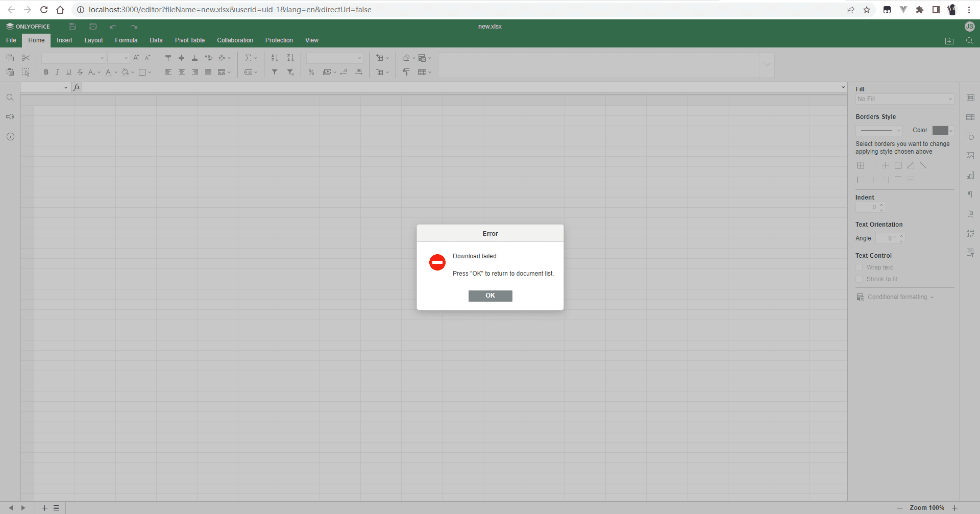Click the Italic formatting icon
The width and height of the screenshot is (980, 514).
(x=57, y=72)
